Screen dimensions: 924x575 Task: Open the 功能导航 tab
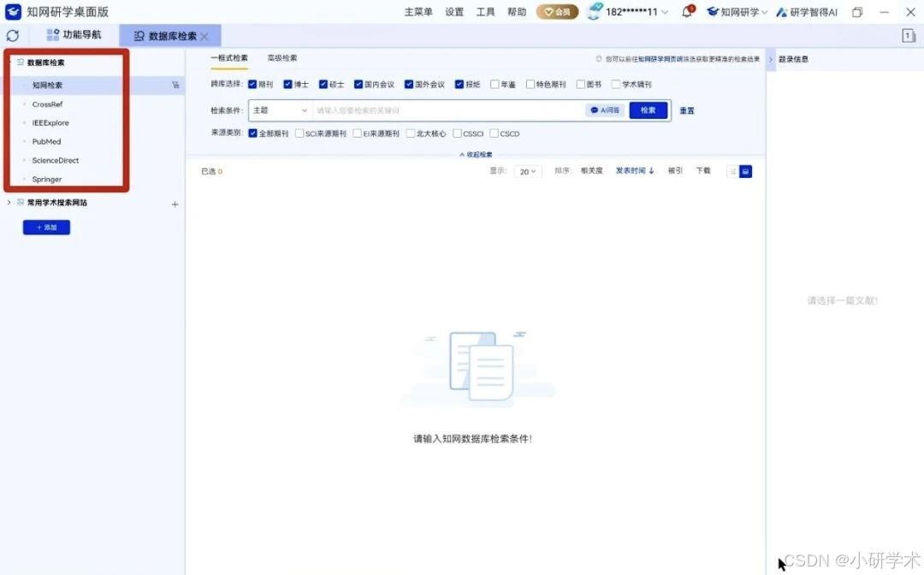pos(74,35)
